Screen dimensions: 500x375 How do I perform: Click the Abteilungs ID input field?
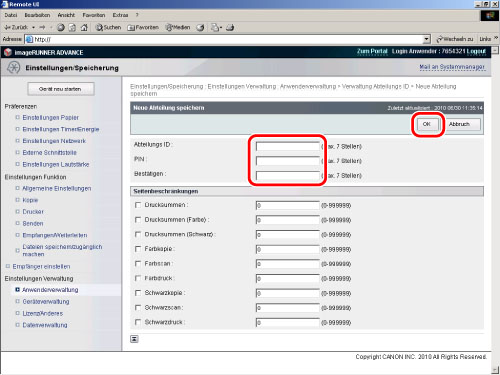(x=288, y=146)
